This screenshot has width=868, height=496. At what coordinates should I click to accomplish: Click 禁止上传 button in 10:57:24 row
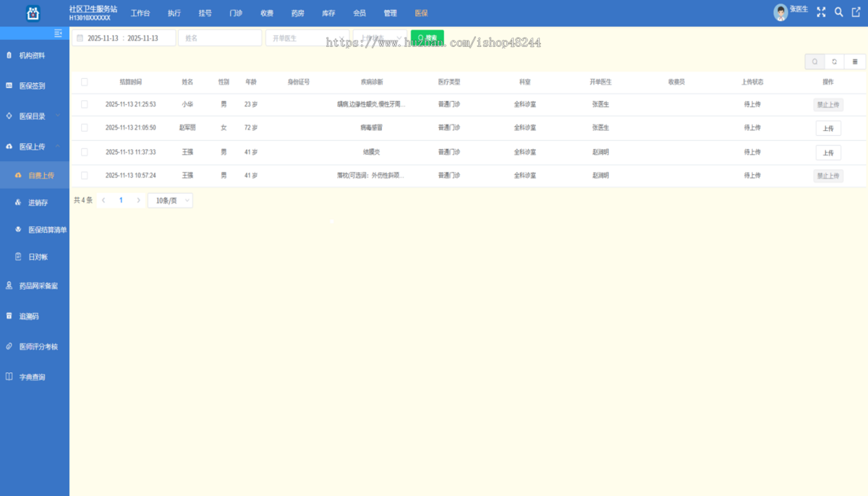pos(828,176)
